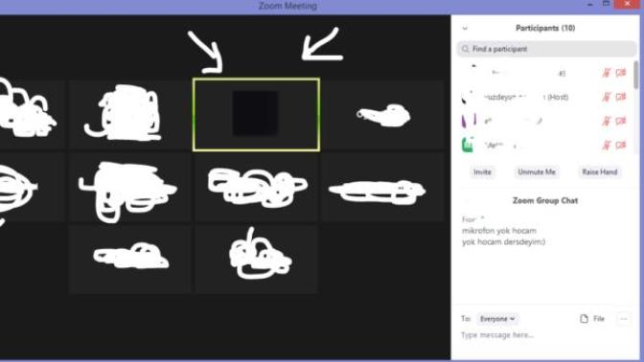Focus the Find a participant search field

click(x=546, y=49)
